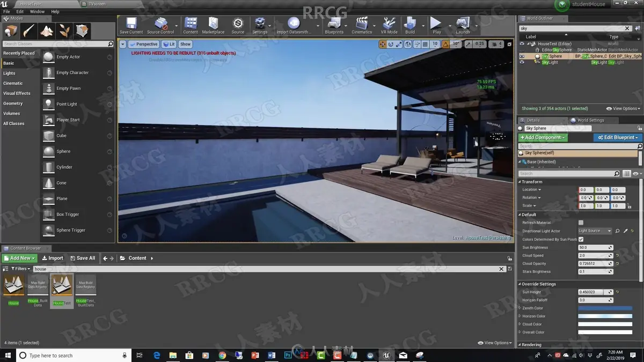Select the Lights category in Modes
The width and height of the screenshot is (644, 362).
click(9, 73)
